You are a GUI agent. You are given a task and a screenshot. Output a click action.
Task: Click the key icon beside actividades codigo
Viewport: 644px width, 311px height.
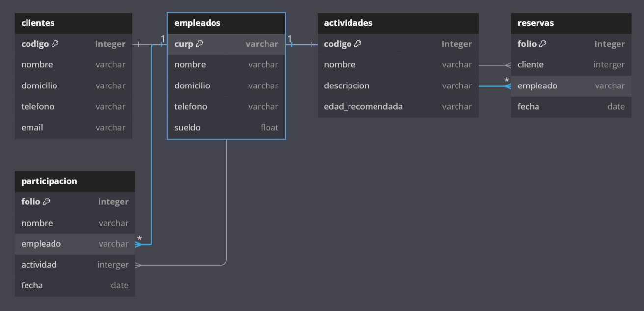click(x=358, y=44)
